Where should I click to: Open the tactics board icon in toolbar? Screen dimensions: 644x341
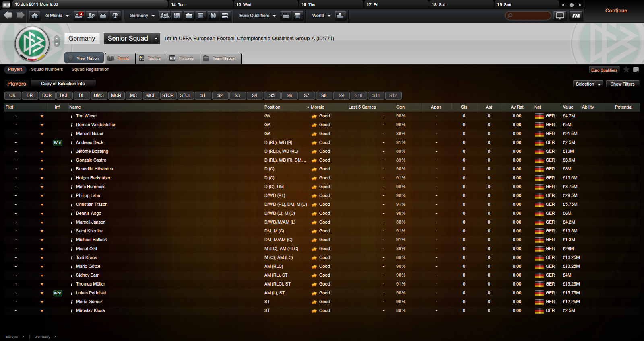tap(177, 16)
